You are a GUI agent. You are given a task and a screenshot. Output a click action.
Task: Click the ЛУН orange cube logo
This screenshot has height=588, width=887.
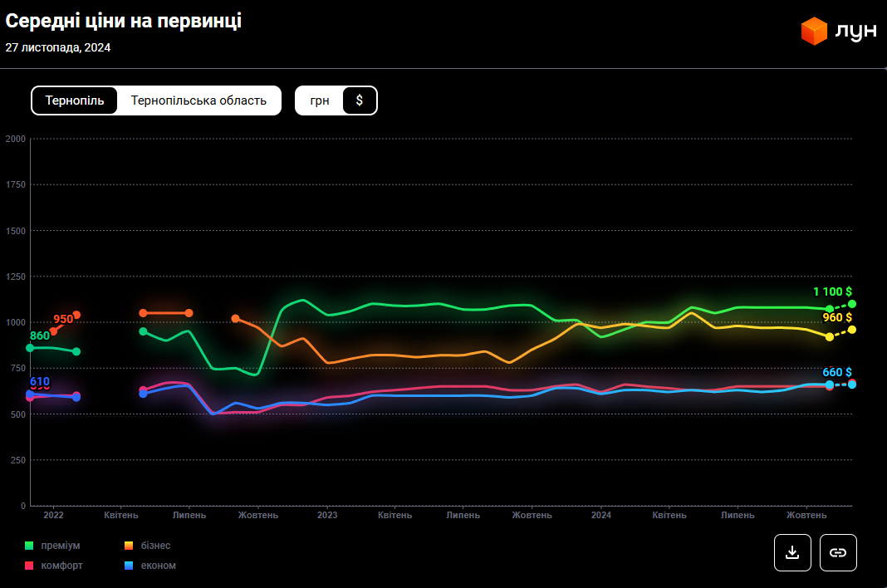[x=814, y=32]
